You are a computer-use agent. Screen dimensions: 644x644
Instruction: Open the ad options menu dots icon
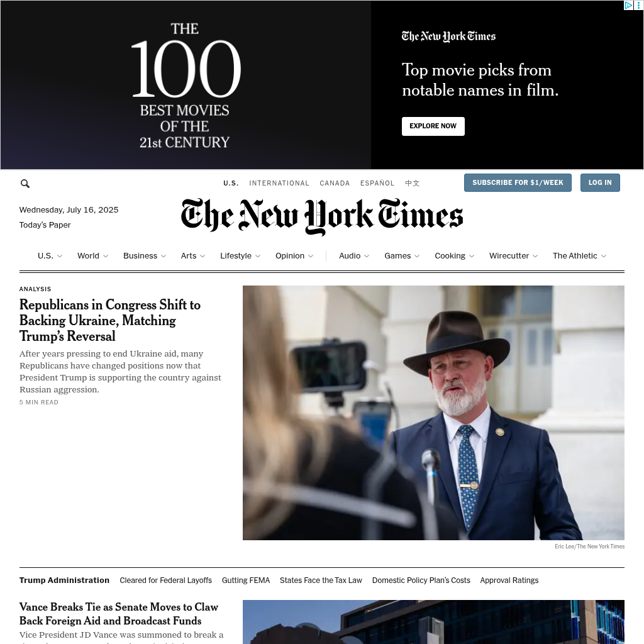[x=639, y=5]
